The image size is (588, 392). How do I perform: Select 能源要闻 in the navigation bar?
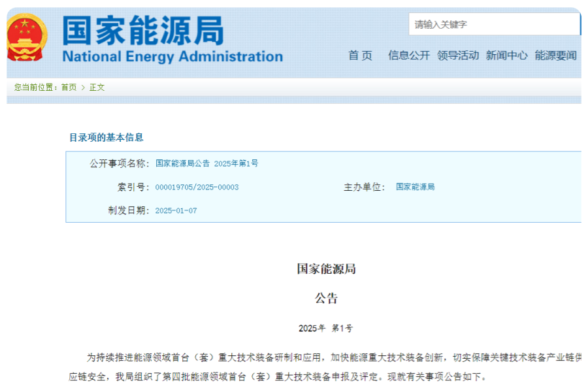click(556, 56)
